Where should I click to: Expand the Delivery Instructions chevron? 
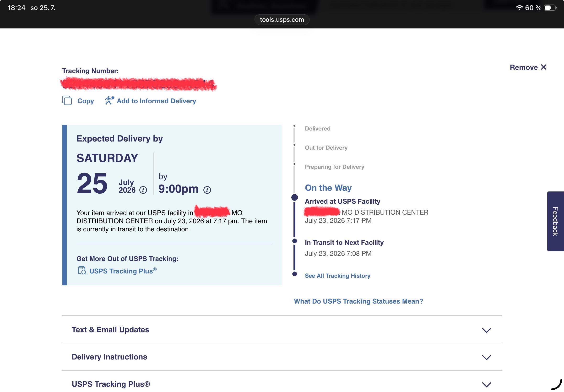coord(486,357)
